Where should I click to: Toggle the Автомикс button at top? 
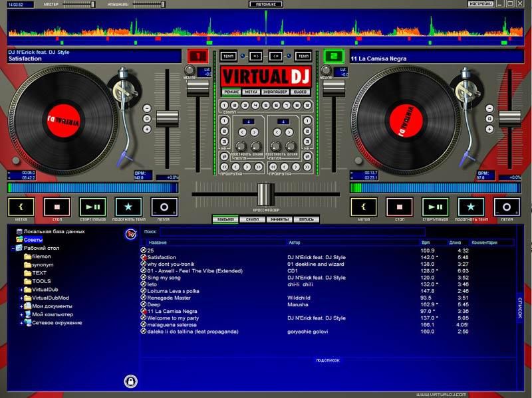(x=265, y=4)
